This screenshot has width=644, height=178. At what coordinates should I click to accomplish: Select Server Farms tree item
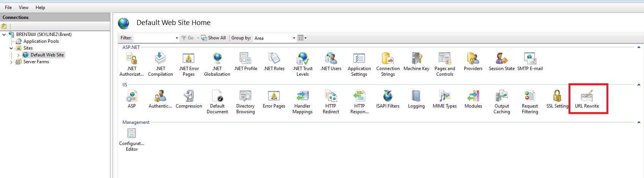tap(36, 62)
